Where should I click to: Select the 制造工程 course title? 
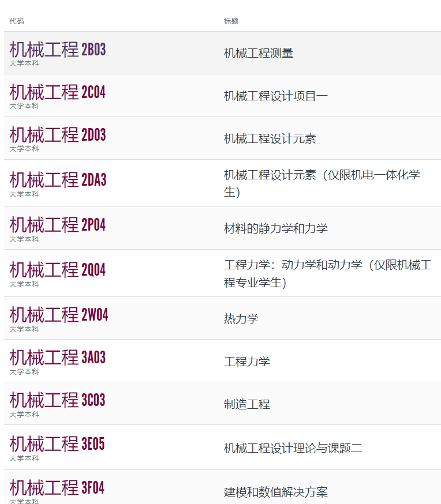(x=247, y=404)
